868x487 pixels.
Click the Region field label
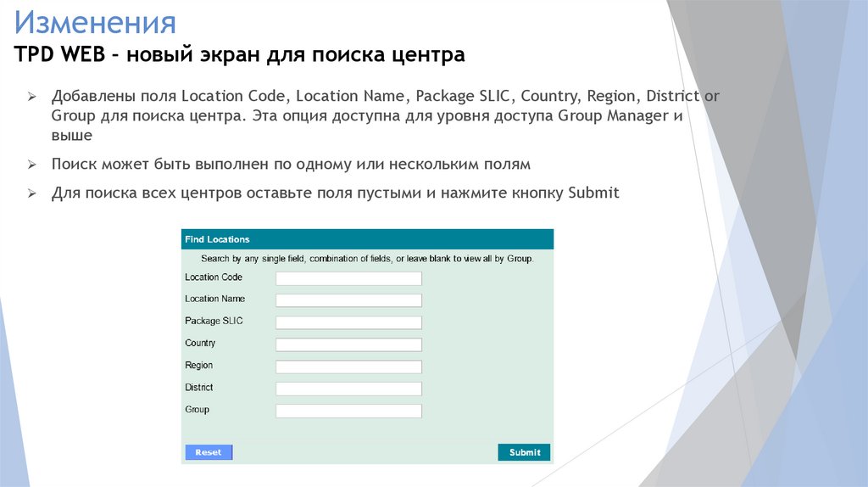point(199,366)
